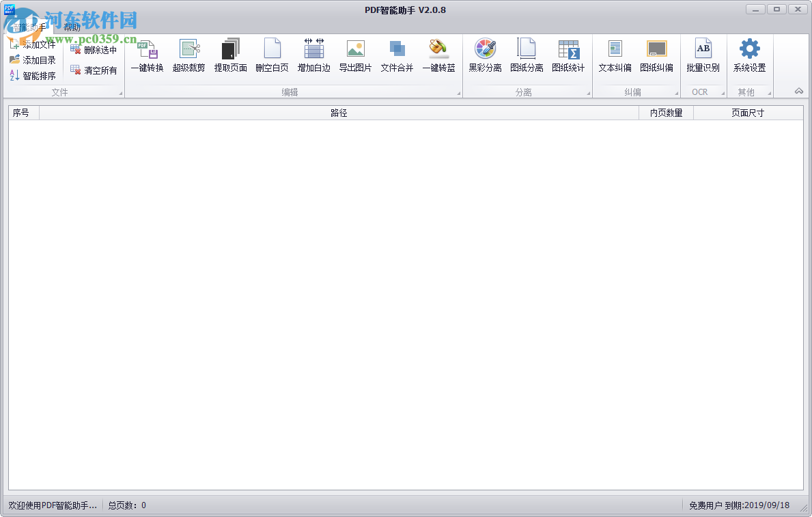The image size is (812, 517).
Task: Select the 一键转蓝 (convert to blueprint) tool
Action: tap(438, 56)
